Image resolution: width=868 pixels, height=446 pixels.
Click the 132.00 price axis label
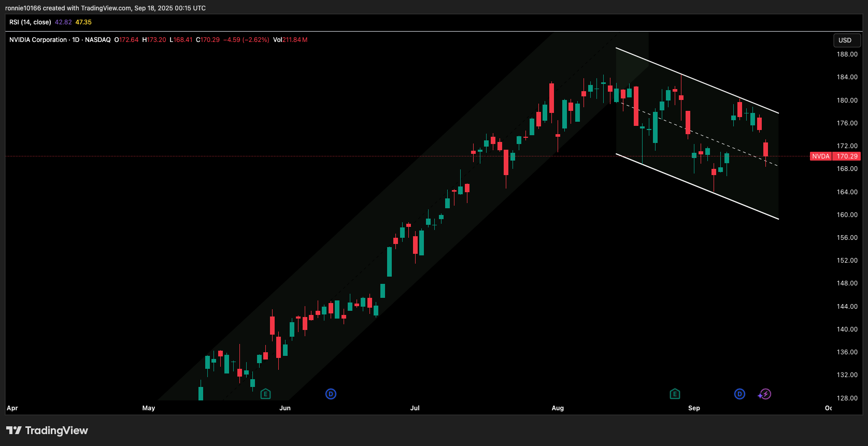[847, 375]
